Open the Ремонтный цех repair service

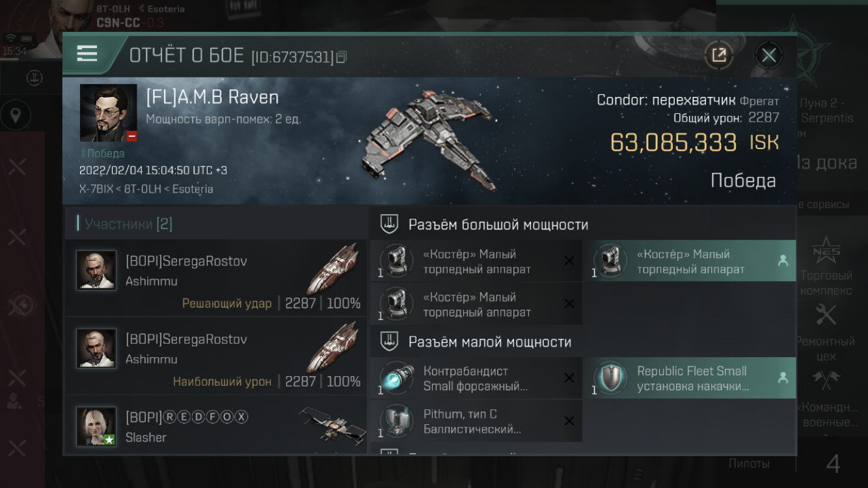[x=826, y=332]
